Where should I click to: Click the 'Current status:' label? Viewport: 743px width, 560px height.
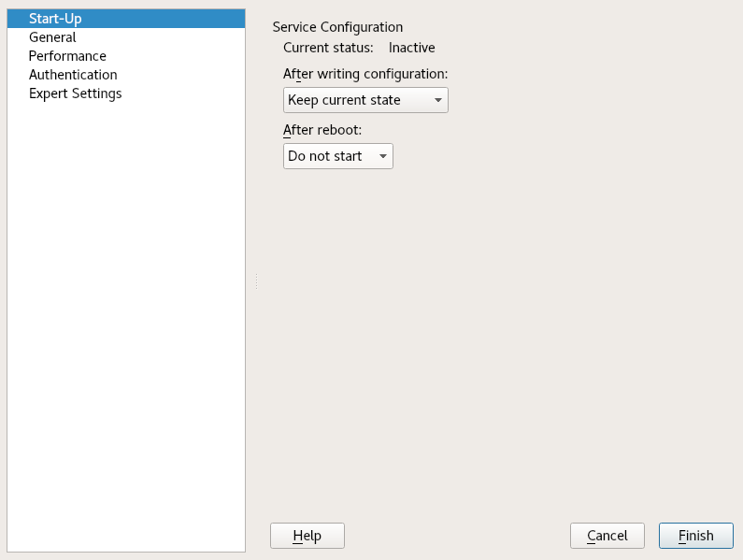click(x=328, y=47)
